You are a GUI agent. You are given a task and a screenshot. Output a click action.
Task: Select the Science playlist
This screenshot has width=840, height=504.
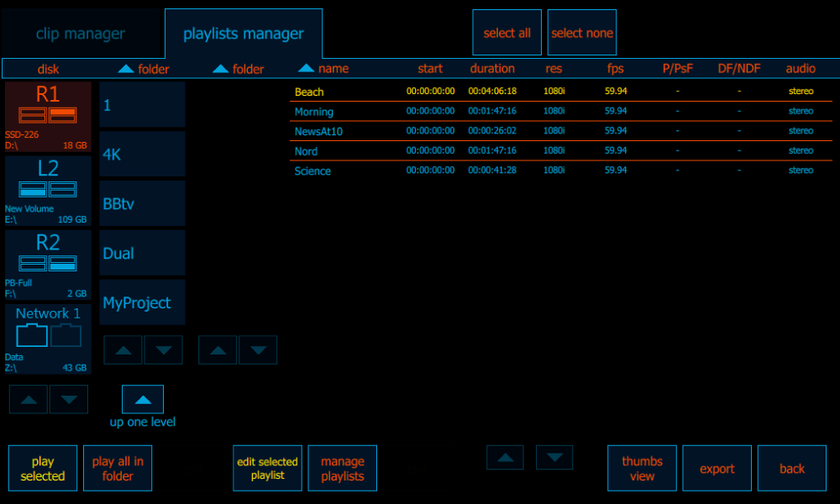point(561,171)
